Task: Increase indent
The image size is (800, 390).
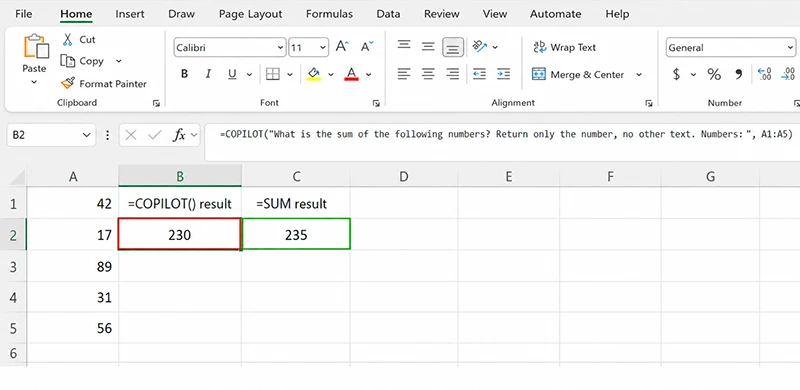Action: (x=504, y=75)
